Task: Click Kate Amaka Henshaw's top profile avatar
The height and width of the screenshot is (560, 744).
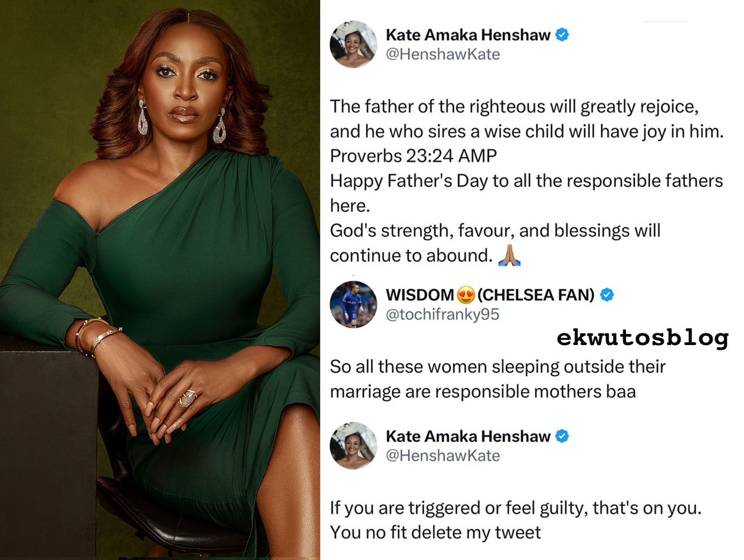Action: [x=353, y=44]
